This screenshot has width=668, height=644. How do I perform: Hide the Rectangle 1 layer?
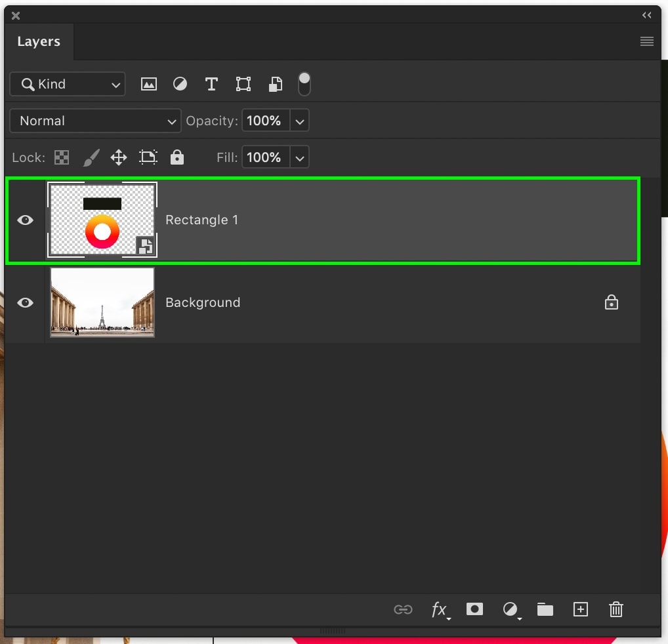(25, 220)
